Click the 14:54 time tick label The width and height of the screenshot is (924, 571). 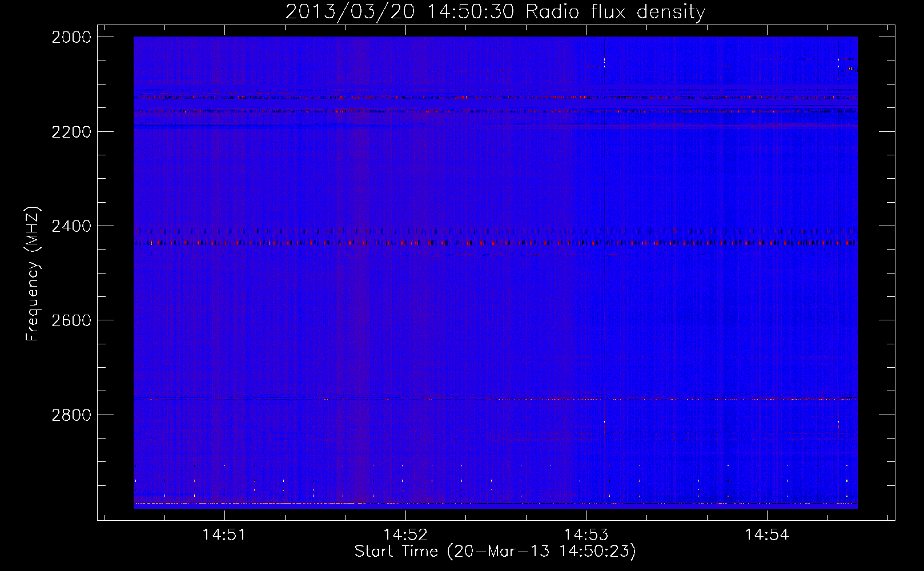tap(767, 534)
